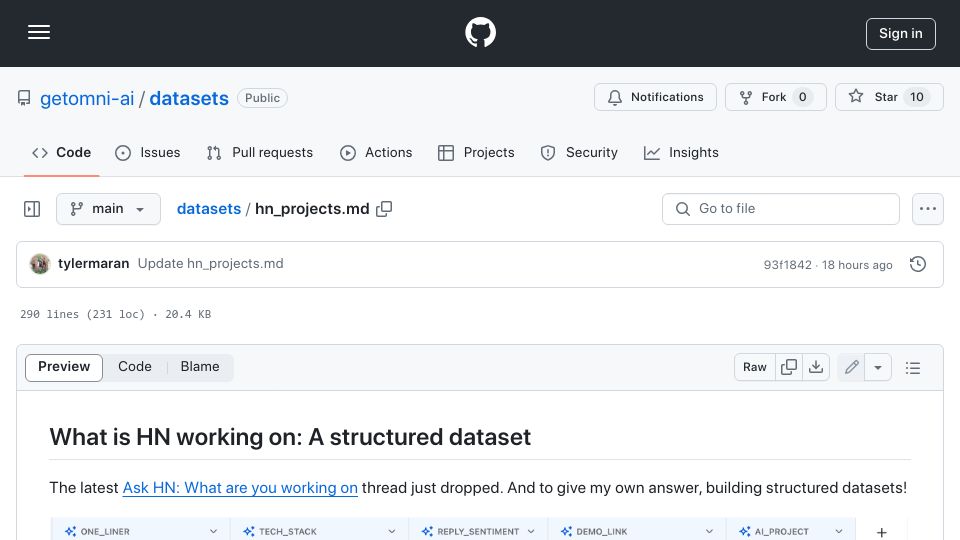Add a new column with plus icon

click(882, 533)
